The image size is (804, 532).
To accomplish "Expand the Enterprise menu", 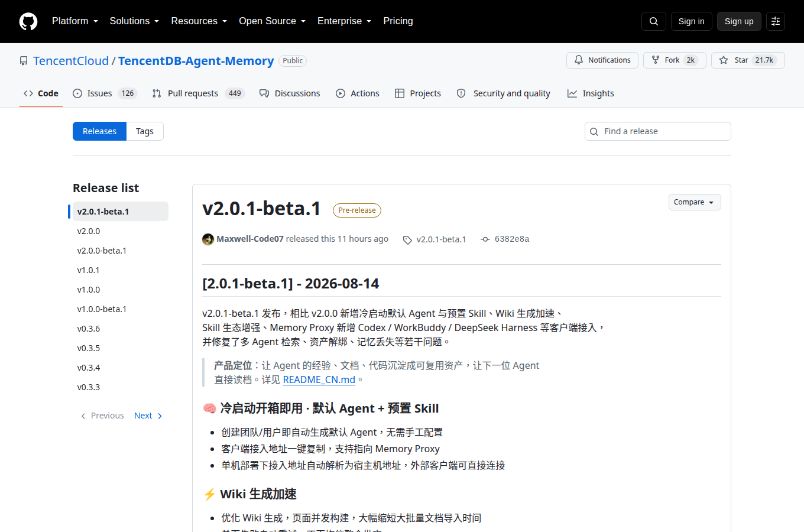I will point(345,21).
